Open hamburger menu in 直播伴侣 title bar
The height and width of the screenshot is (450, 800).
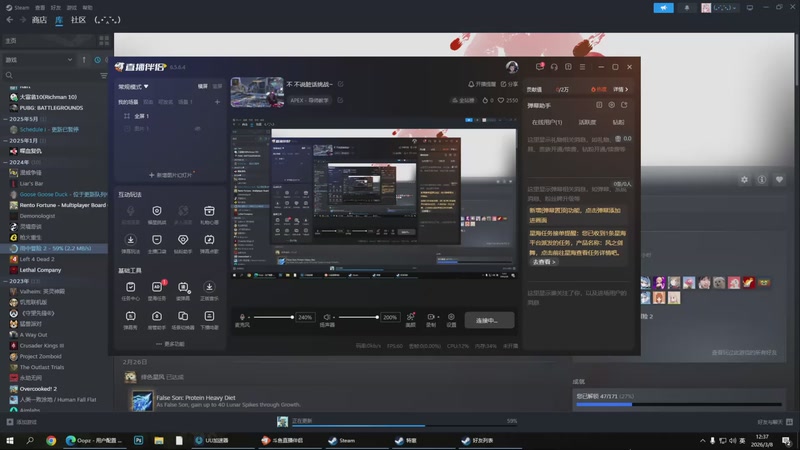(x=582, y=67)
